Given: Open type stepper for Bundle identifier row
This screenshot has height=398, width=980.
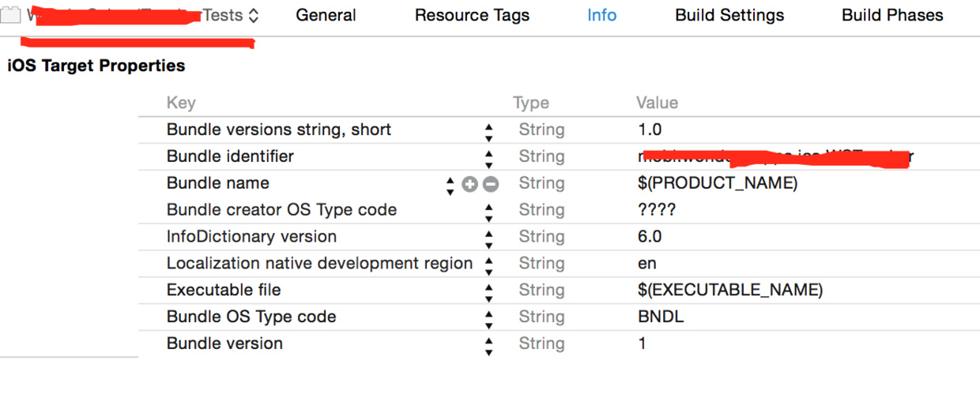Looking at the screenshot, I should [x=489, y=158].
